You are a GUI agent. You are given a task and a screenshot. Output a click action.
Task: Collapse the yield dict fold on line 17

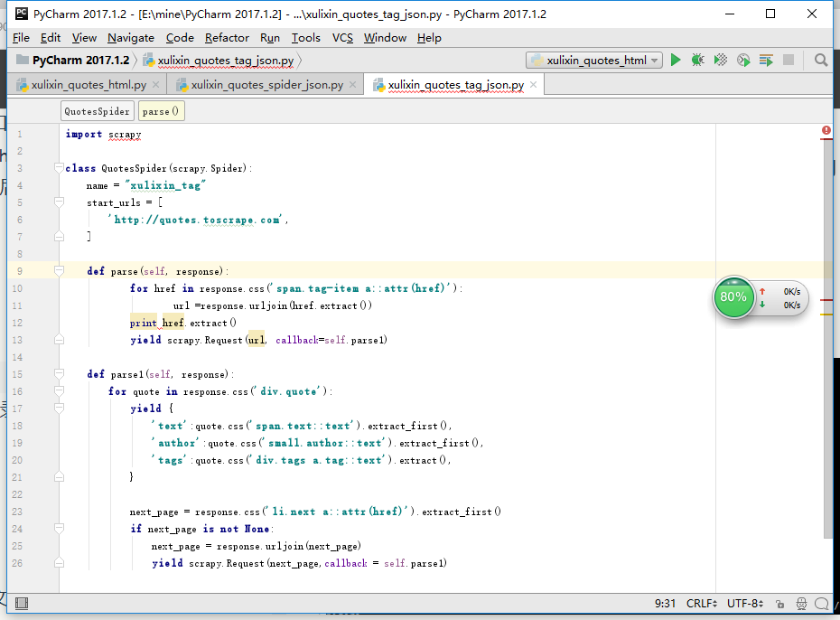(59, 409)
